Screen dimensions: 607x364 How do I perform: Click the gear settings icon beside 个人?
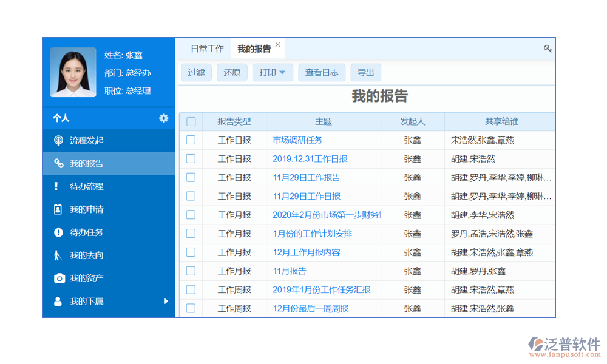(163, 118)
